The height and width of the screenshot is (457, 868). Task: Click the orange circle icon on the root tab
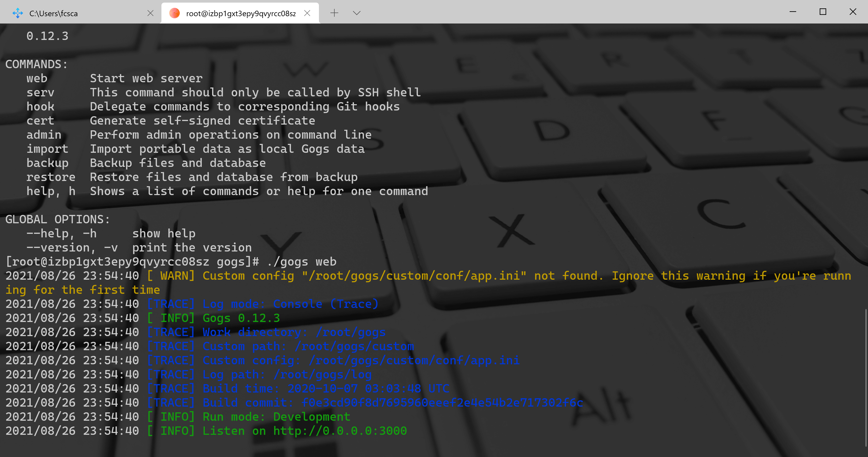(x=174, y=14)
